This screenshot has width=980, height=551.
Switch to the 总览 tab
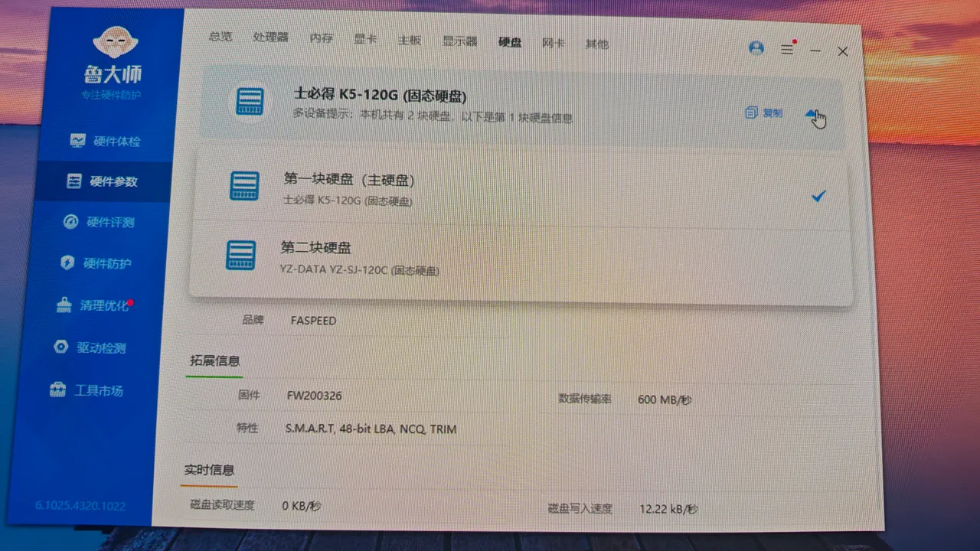click(x=220, y=37)
